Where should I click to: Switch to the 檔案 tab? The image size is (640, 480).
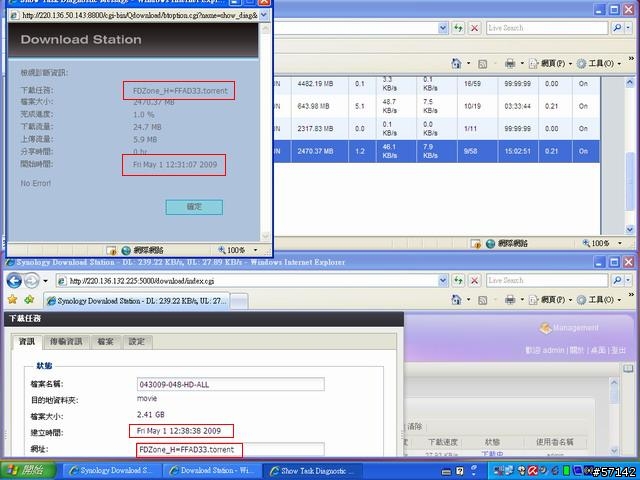105,342
